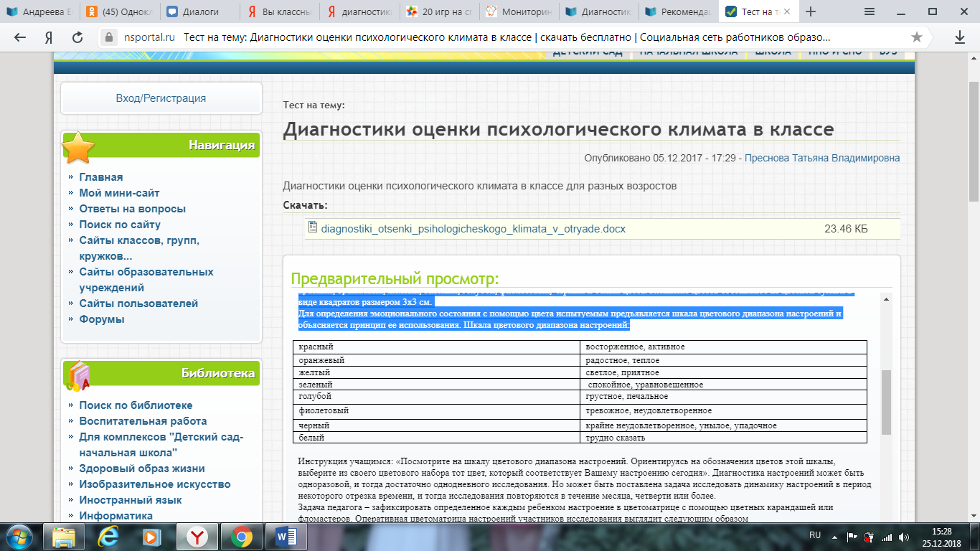Open 'Иностранный язык' link
This screenshot has height=551, width=980.
131,500
